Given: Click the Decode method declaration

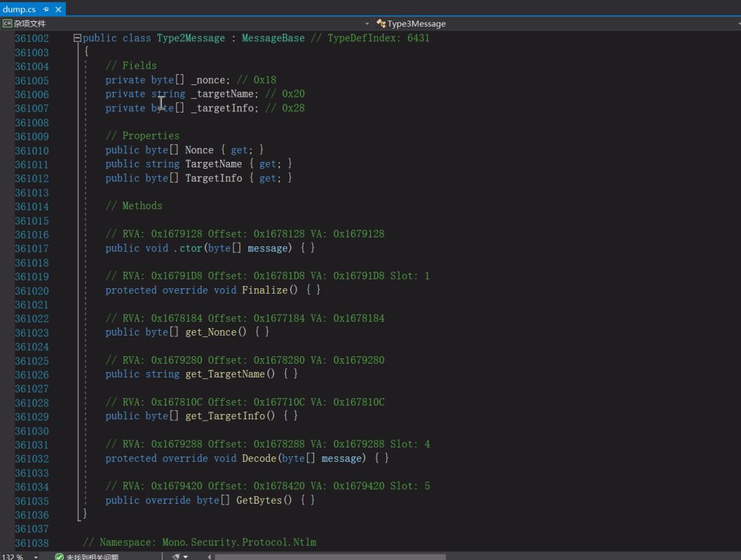Looking at the screenshot, I should pyautogui.click(x=258, y=458).
